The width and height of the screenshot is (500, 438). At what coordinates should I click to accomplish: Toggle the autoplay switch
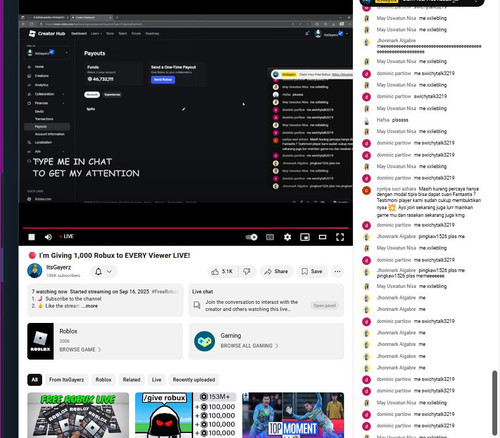(x=252, y=237)
